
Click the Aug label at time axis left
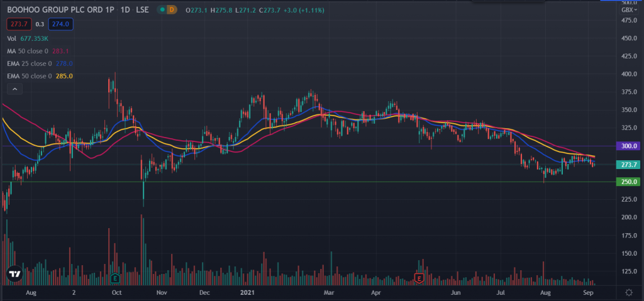tap(31, 293)
